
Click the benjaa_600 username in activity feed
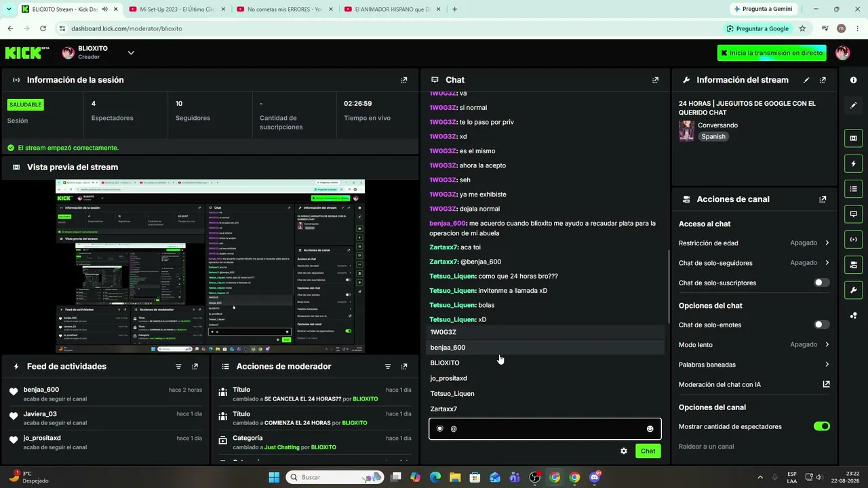point(41,390)
